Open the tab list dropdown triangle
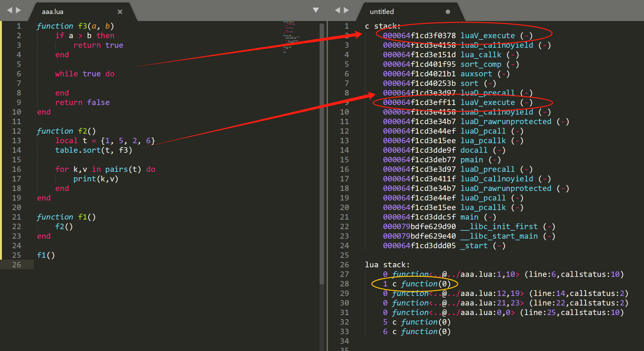This screenshot has height=351, width=644. pyautogui.click(x=315, y=10)
